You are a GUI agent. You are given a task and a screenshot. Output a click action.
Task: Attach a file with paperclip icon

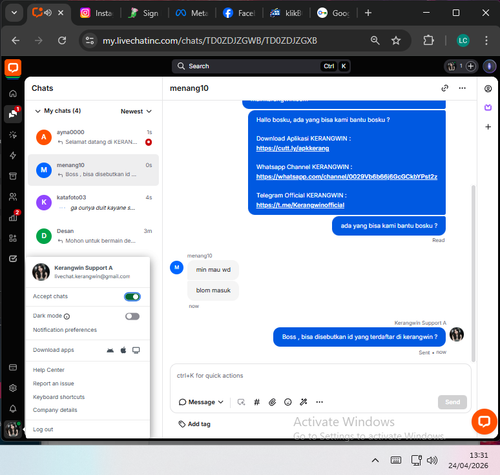272,402
